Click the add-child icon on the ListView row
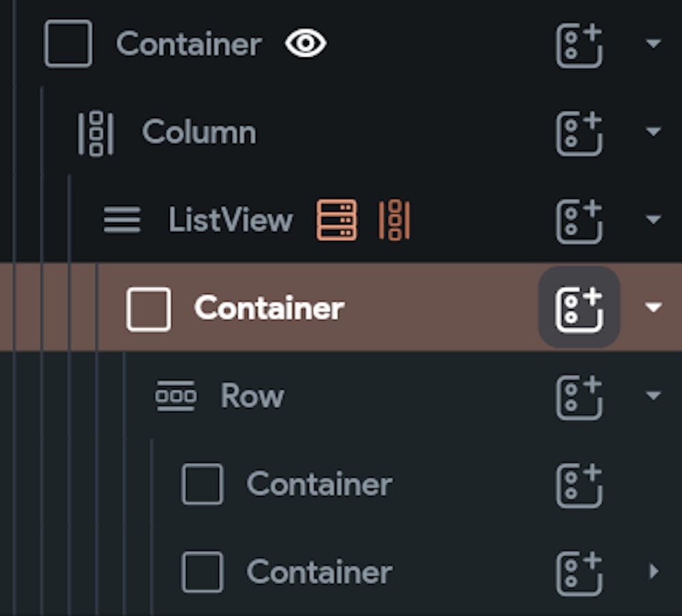Screen dimensions: 682x616 [x=579, y=220]
